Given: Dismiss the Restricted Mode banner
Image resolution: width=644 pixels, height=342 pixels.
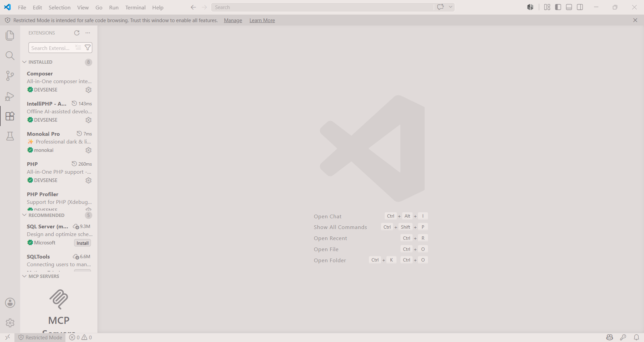Looking at the screenshot, I should pos(635,20).
